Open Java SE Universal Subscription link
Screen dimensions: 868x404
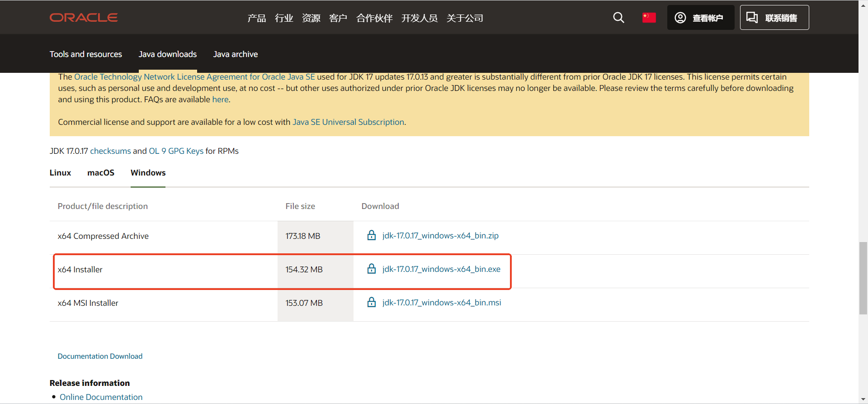[348, 122]
